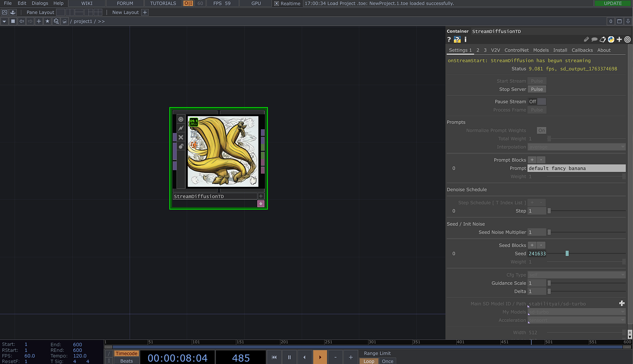This screenshot has height=364, width=633.
Task: Open the FORUM link button
Action: coord(125,3)
